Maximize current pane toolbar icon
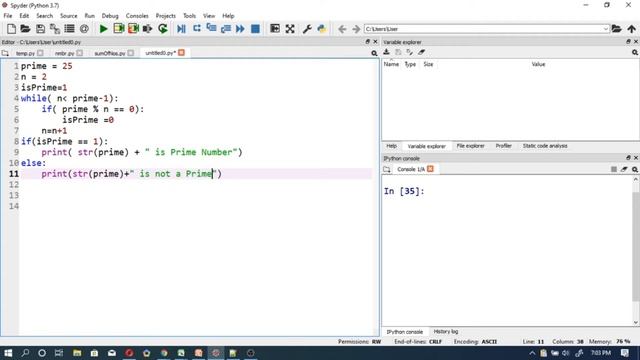 point(275,29)
